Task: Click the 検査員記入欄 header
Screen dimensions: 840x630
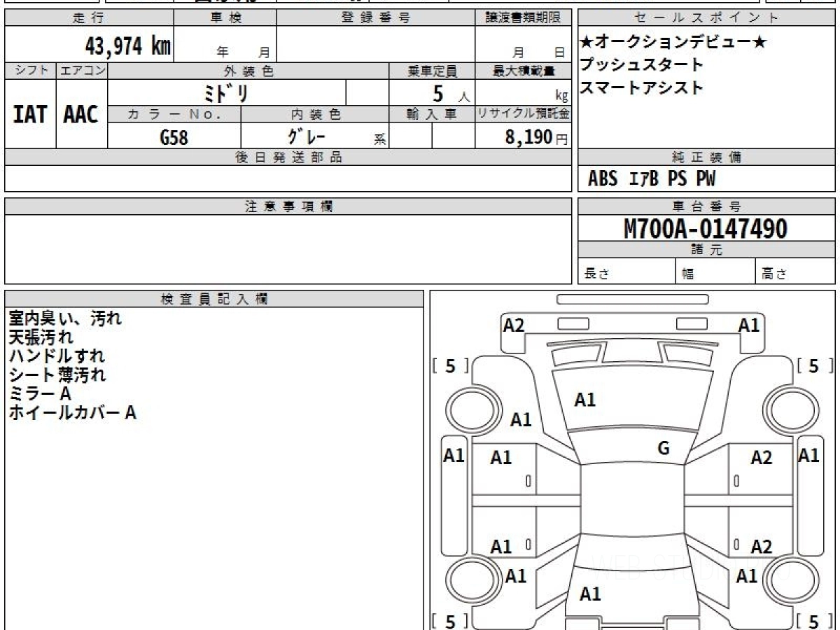Action: tap(214, 299)
